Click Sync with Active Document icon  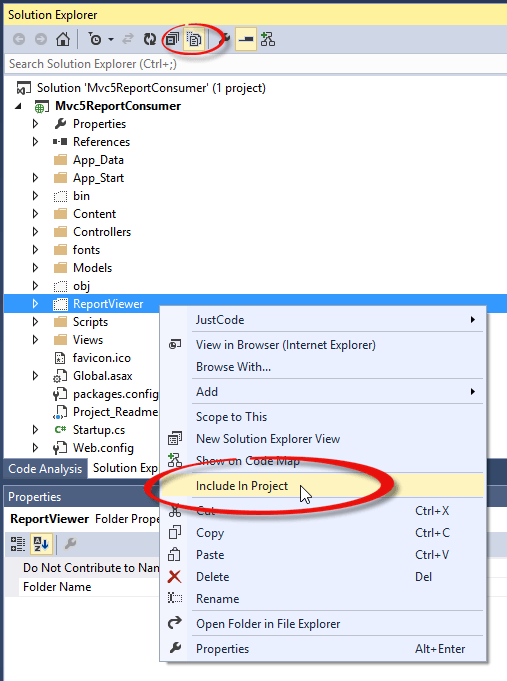128,40
